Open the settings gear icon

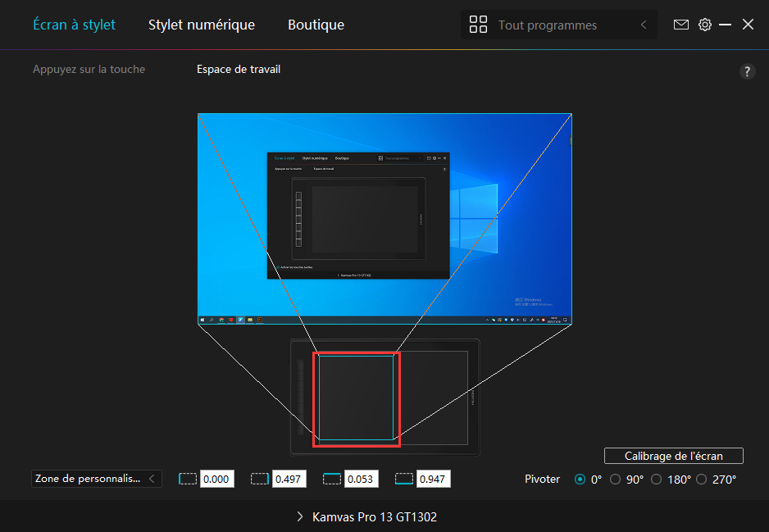(x=705, y=25)
